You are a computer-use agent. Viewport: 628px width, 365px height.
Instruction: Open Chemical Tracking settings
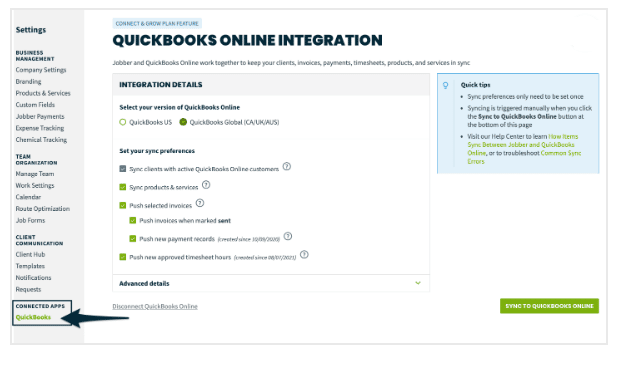pyautogui.click(x=41, y=140)
